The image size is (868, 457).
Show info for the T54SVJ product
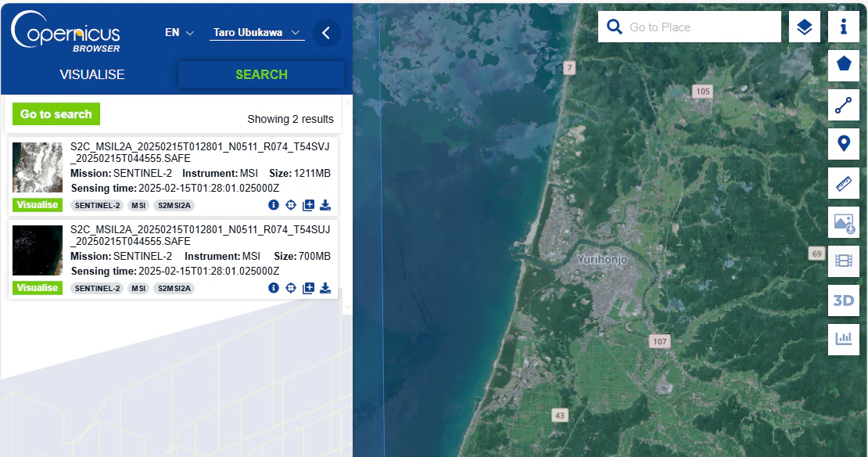(274, 205)
